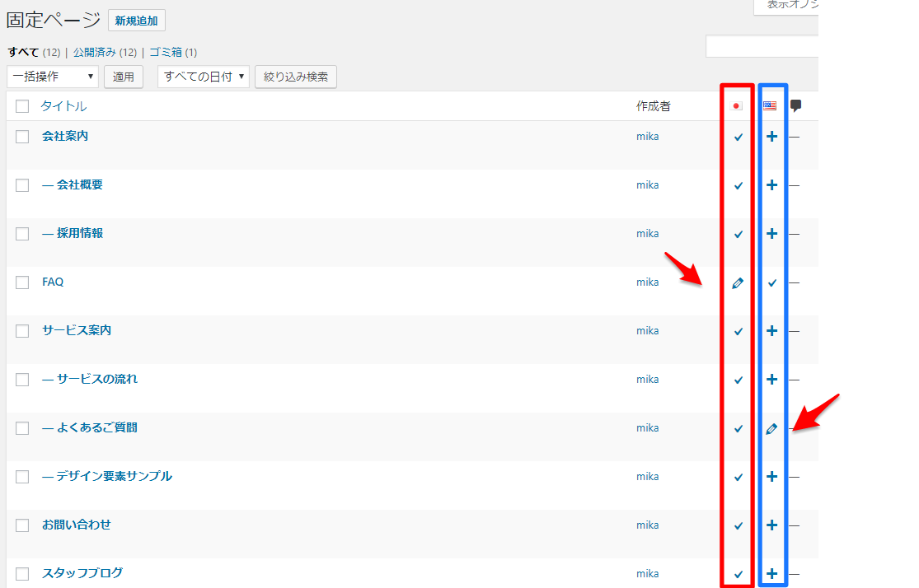Click the plus icon in the 会社案内 row
This screenshot has height=588, width=919.
coord(771,137)
